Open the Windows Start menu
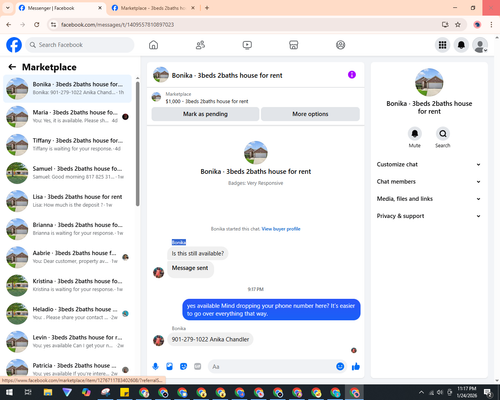500x400 pixels. tap(9, 392)
